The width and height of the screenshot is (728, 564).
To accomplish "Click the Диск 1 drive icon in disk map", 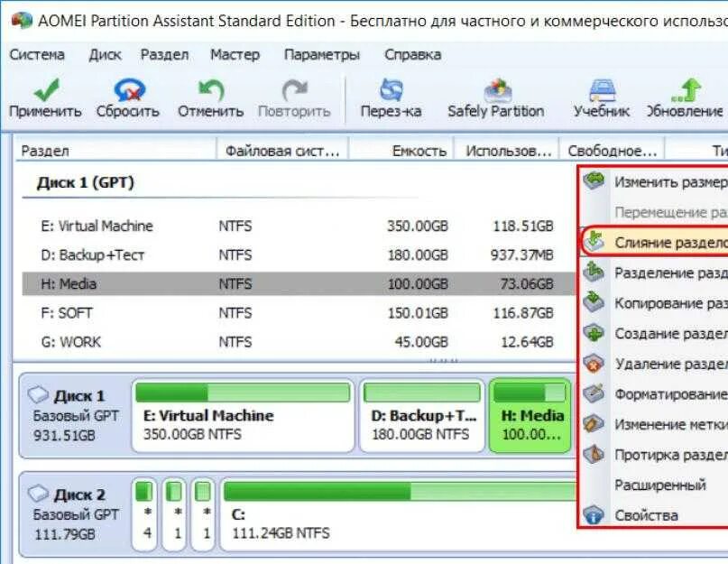I will click(38, 395).
